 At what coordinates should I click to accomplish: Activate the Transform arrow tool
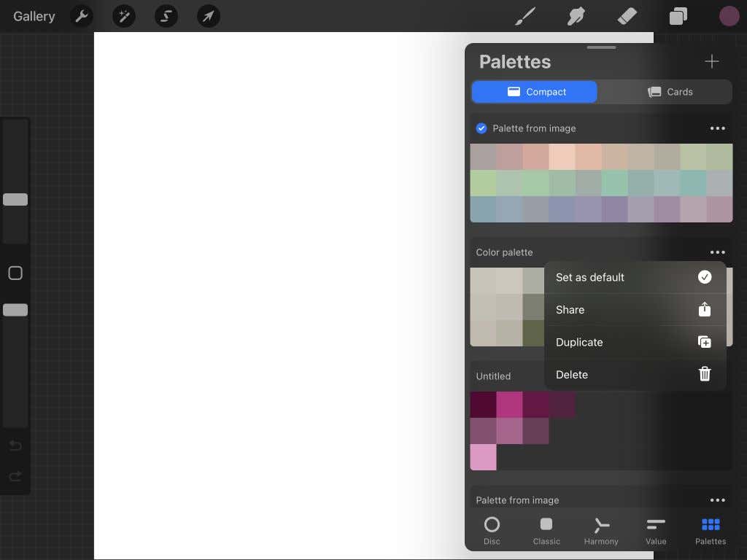pyautogui.click(x=208, y=16)
